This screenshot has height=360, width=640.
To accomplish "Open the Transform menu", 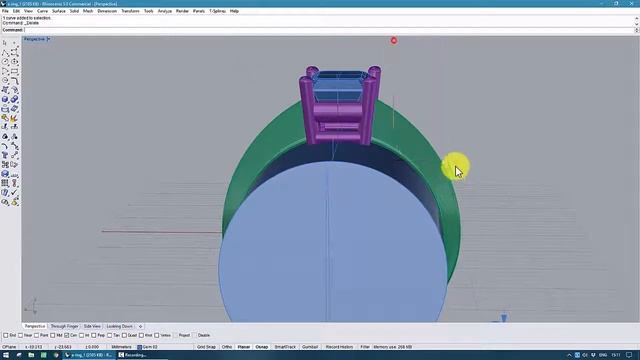I will point(130,11).
